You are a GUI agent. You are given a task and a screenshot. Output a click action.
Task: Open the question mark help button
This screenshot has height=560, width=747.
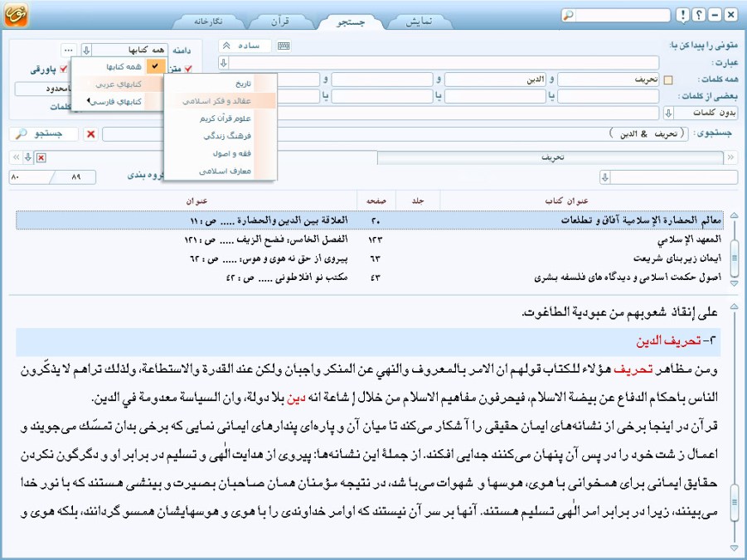point(698,15)
